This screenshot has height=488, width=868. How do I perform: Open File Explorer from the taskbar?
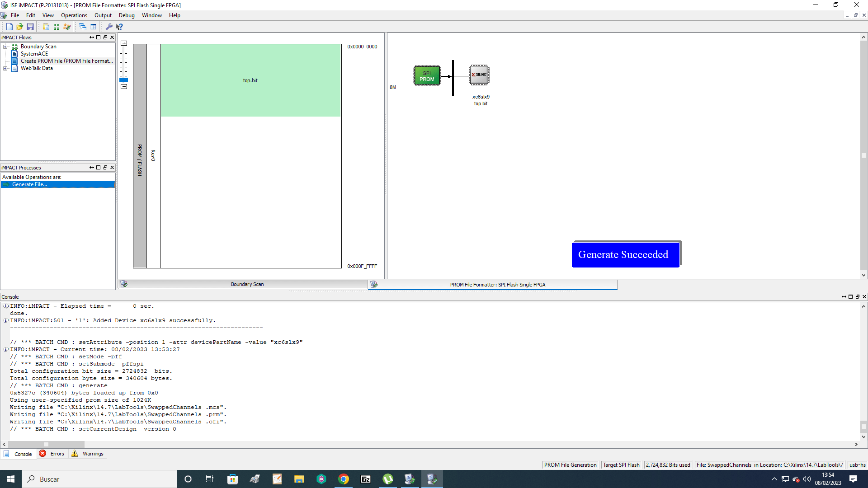tap(299, 479)
